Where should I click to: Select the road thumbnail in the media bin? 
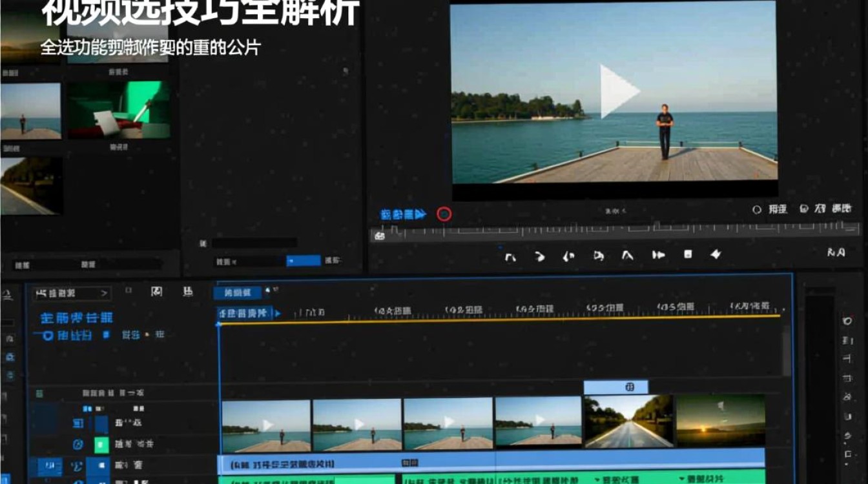click(31, 186)
